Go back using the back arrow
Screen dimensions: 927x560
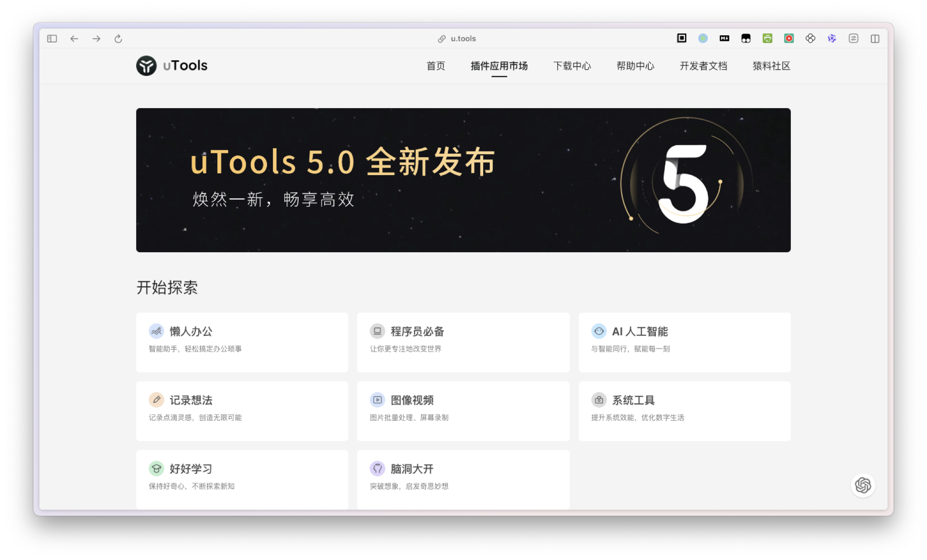(x=74, y=39)
